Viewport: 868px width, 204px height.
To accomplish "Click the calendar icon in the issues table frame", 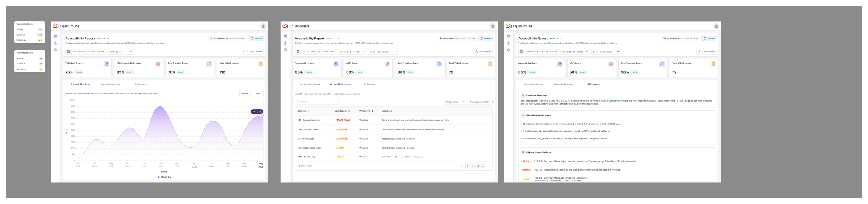I will click(298, 52).
